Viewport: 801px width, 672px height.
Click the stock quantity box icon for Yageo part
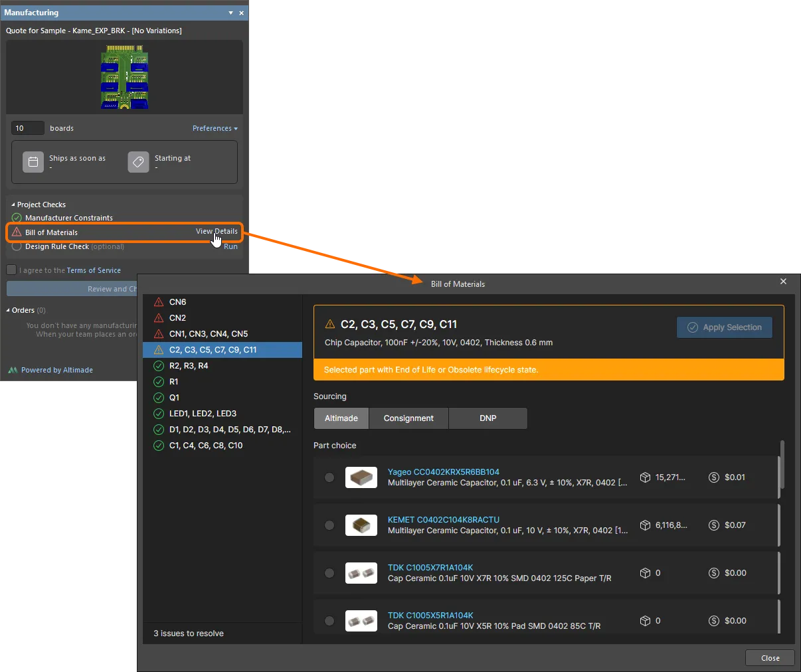click(x=645, y=477)
